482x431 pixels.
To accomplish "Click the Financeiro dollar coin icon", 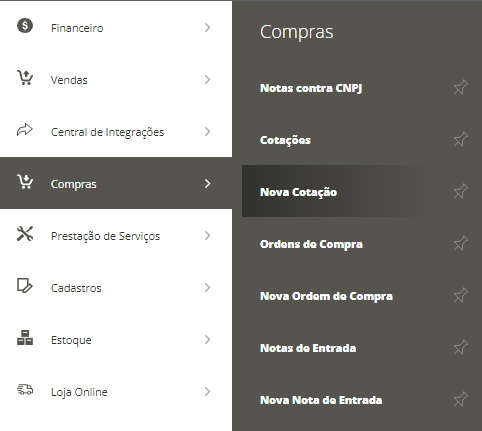I will click(x=25, y=26).
